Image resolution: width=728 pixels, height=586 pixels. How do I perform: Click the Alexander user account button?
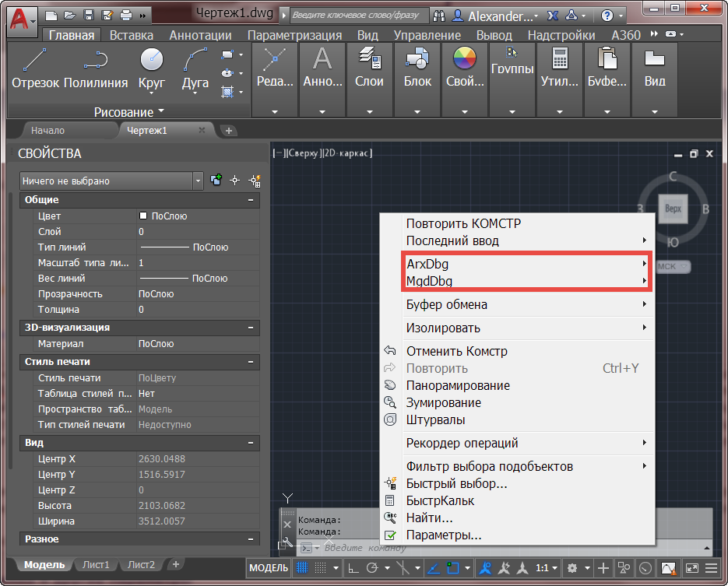496,16
